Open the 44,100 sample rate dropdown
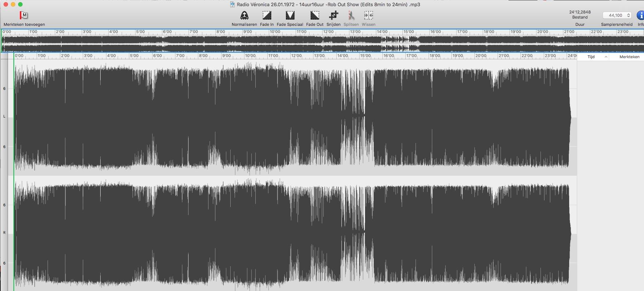The width and height of the screenshot is (644, 291). point(617,15)
